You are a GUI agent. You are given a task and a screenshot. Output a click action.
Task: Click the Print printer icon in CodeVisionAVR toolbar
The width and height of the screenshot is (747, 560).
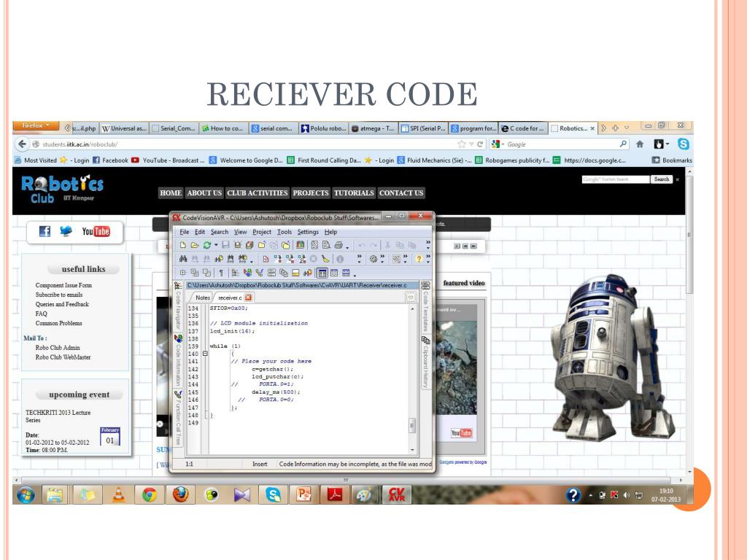pyautogui.click(x=338, y=245)
